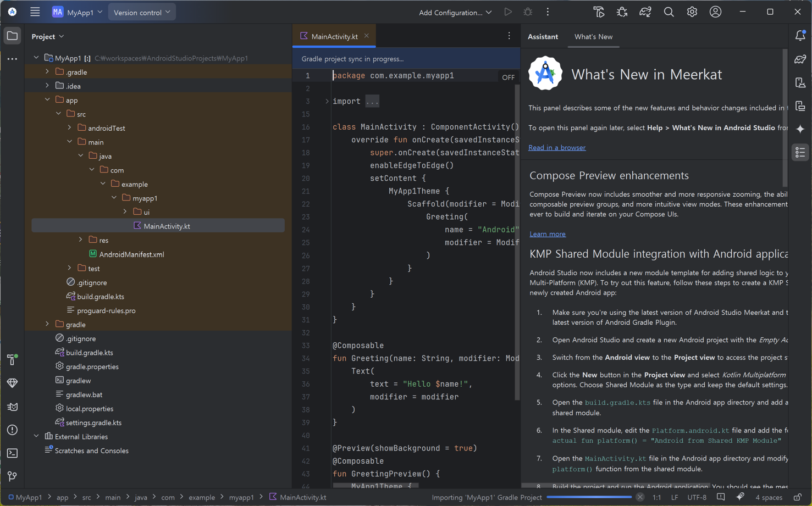This screenshot has width=812, height=506.
Task: Open the Version control dropdown
Action: (142, 12)
